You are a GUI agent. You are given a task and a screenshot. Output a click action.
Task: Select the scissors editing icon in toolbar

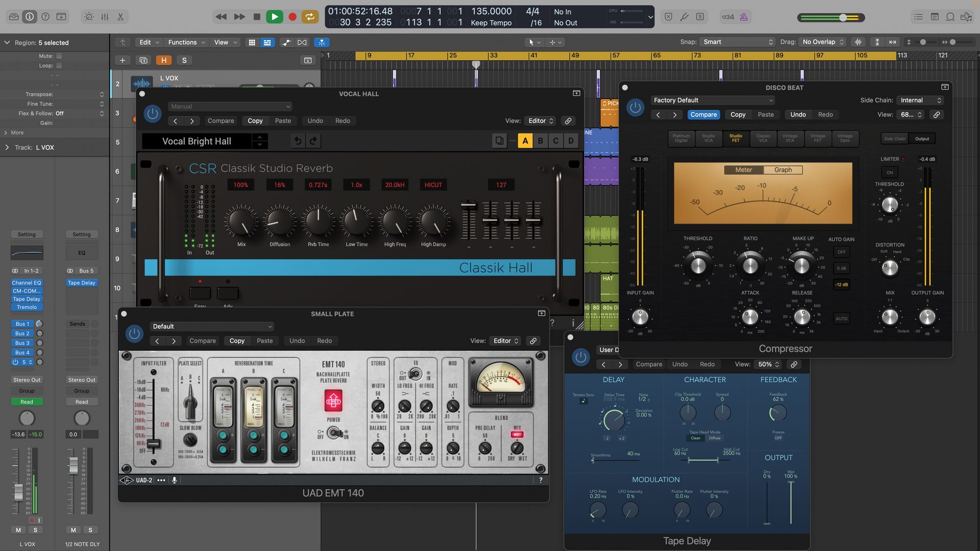tap(120, 17)
